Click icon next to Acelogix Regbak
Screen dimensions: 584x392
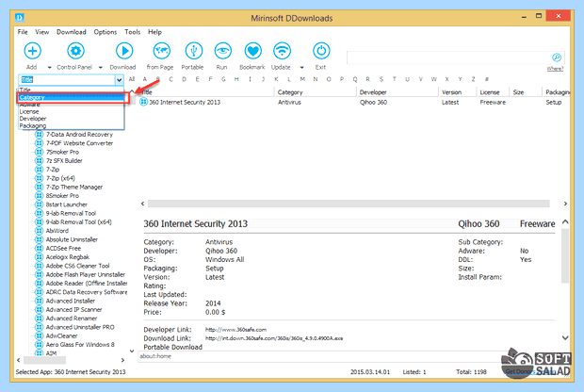pyautogui.click(x=40, y=257)
